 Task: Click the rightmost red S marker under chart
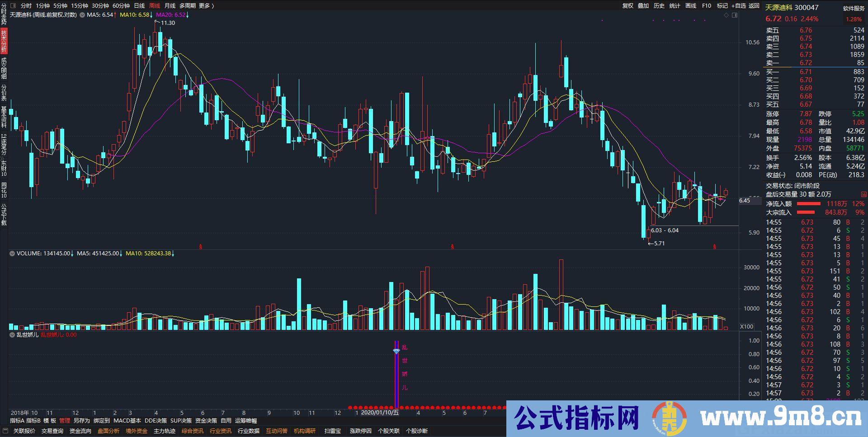[x=715, y=247]
